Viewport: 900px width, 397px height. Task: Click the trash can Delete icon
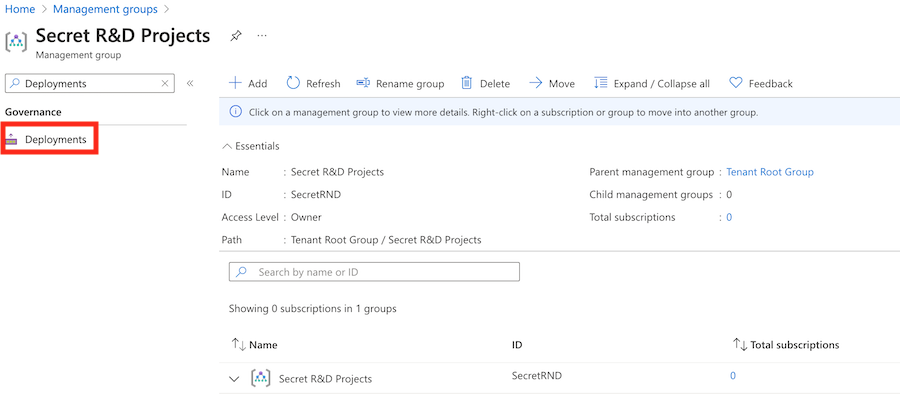(467, 83)
